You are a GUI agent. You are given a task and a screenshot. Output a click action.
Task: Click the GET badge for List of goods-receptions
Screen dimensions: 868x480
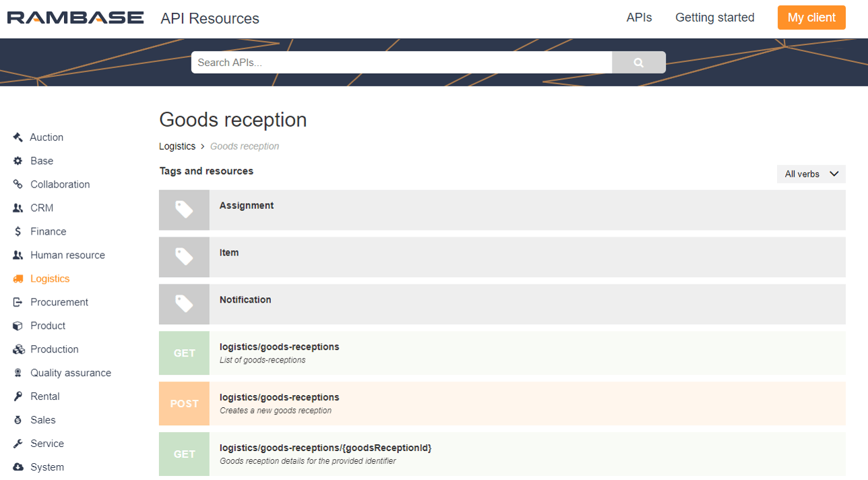tap(184, 353)
